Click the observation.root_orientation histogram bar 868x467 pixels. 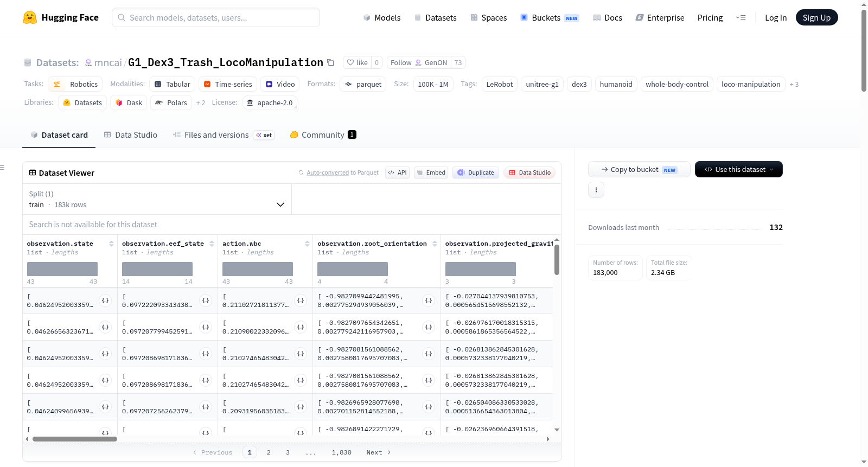pos(353,269)
